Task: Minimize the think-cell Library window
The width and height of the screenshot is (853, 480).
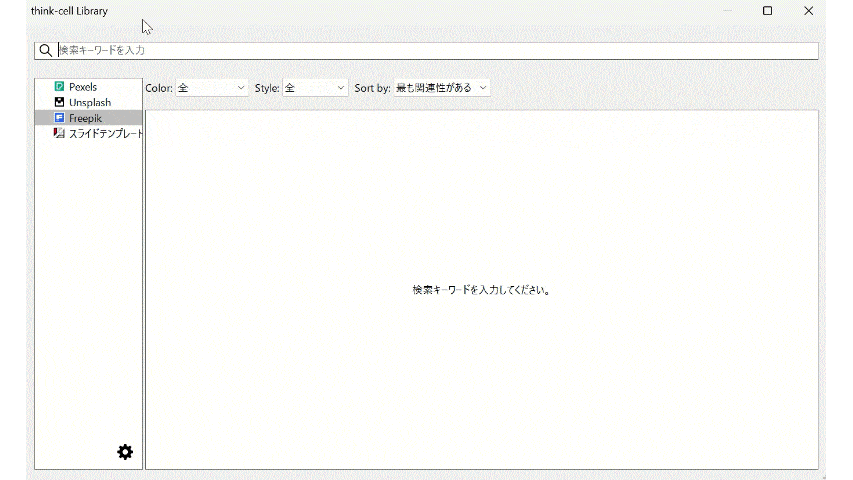Action: [727, 11]
